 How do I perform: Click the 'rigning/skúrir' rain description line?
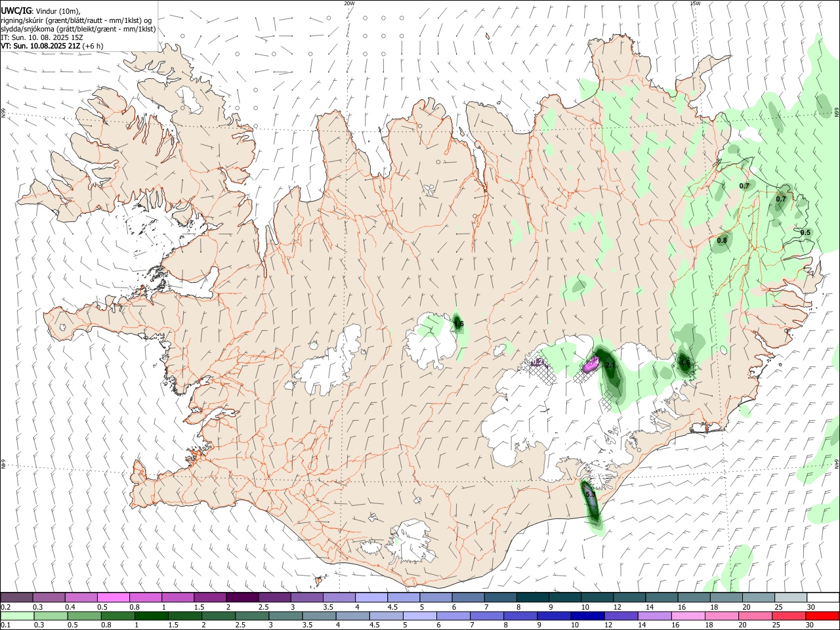click(x=76, y=20)
